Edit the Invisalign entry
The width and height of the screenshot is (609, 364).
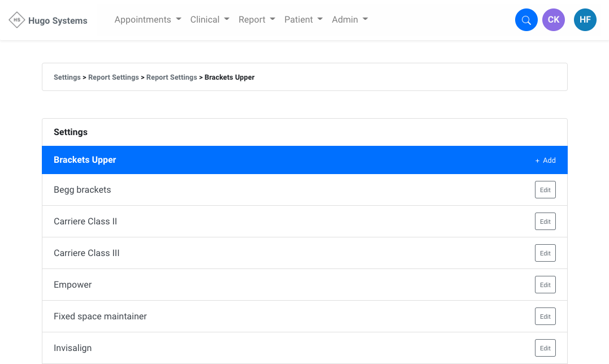tap(545, 348)
